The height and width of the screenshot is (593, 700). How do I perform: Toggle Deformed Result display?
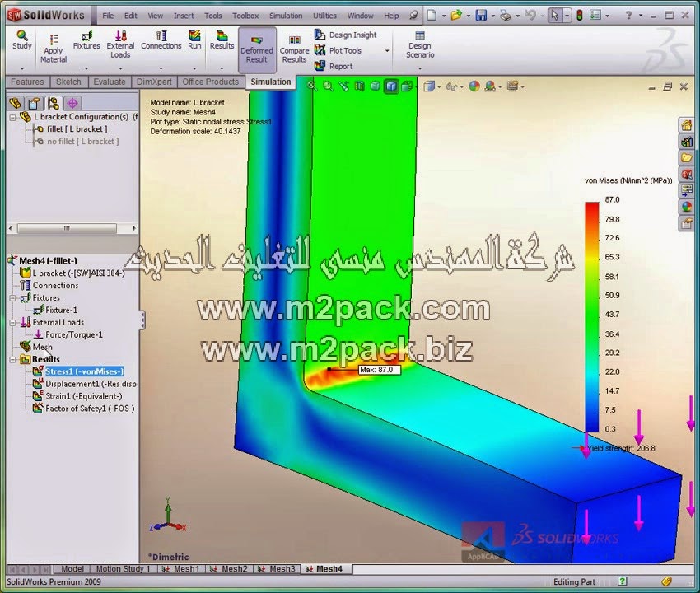click(x=257, y=49)
